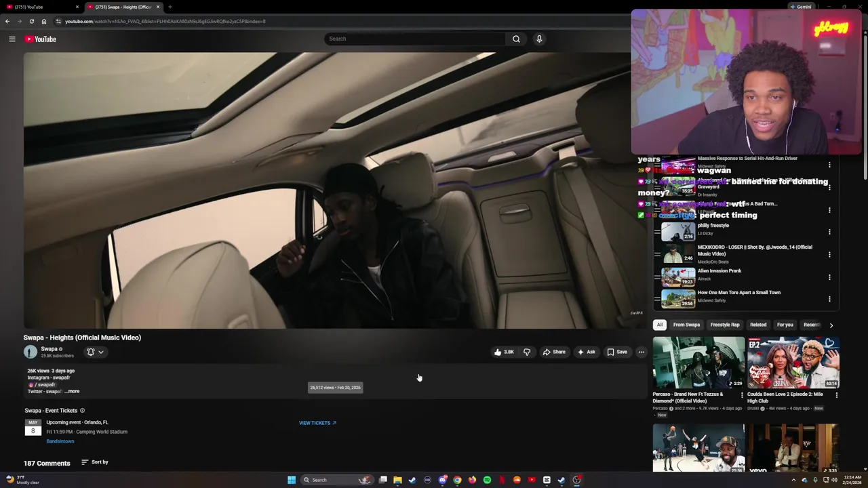Reload the page
This screenshot has height=488, width=868.
(x=31, y=21)
